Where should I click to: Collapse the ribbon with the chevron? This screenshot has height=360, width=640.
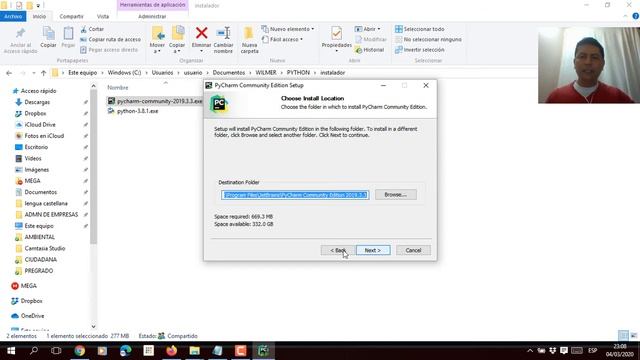pyautogui.click(x=625, y=16)
